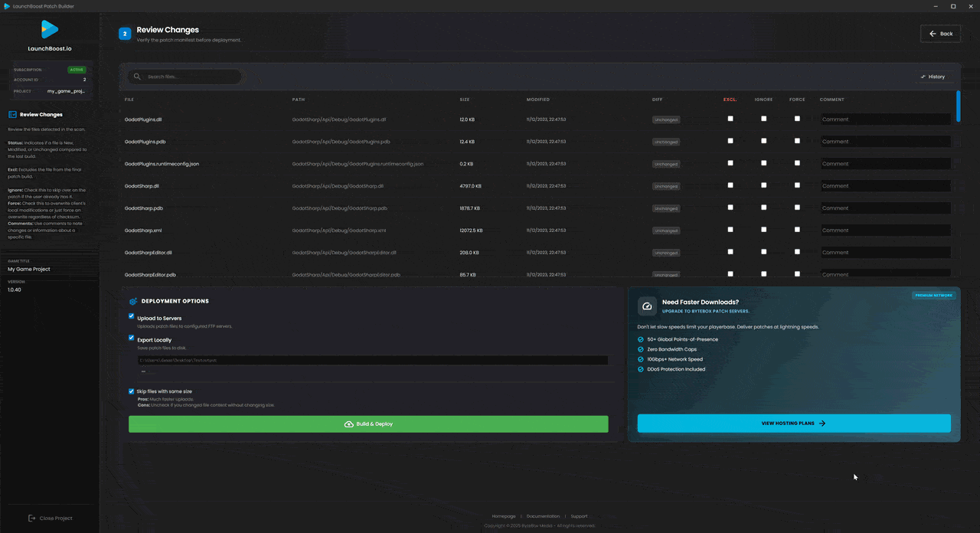980x533 pixels.
Task: Click the Upgrade to ByteBox Patch Servers text
Action: coord(705,312)
